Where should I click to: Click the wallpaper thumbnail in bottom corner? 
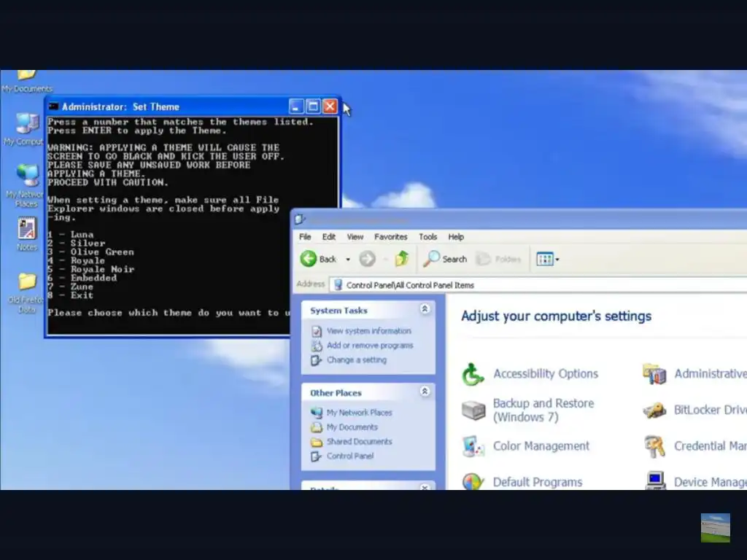click(715, 528)
